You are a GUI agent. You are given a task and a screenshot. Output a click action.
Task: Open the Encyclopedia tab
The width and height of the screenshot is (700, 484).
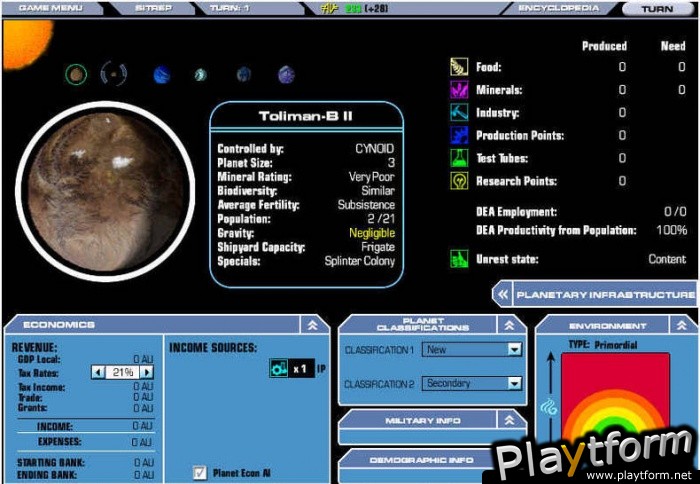558,8
